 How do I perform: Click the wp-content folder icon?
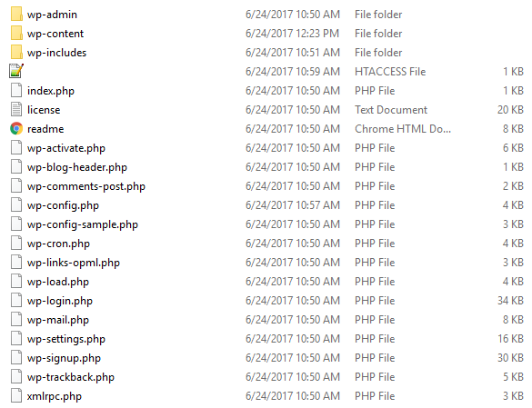pyautogui.click(x=16, y=34)
